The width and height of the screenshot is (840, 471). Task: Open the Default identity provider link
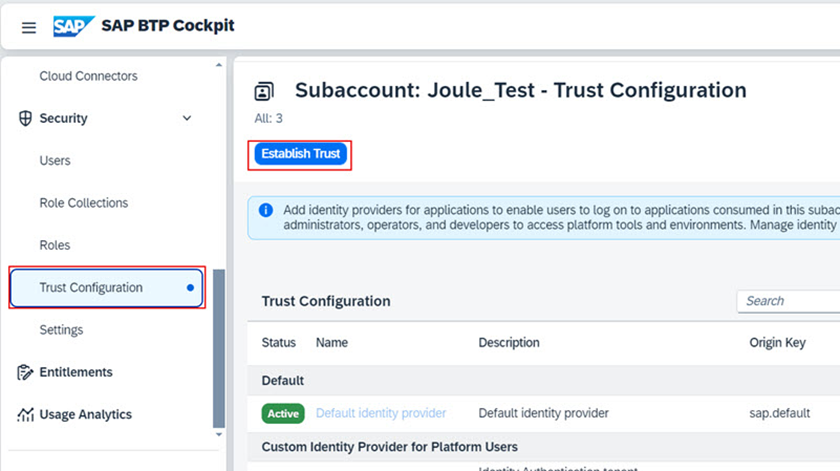(x=381, y=413)
